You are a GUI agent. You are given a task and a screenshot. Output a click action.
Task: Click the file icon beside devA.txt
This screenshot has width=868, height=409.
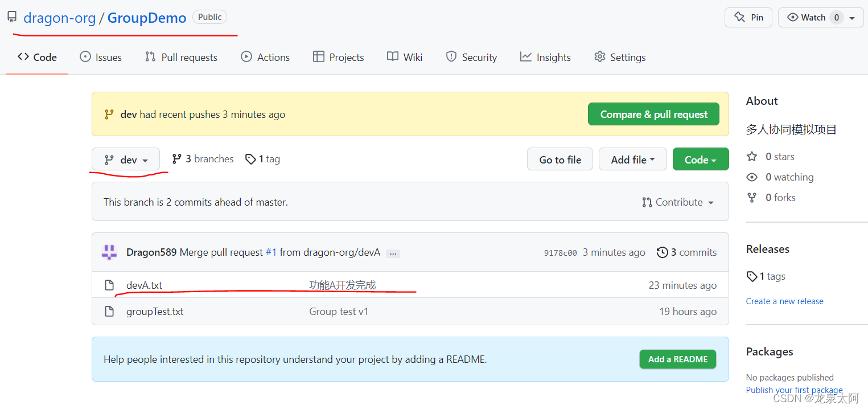tap(110, 285)
